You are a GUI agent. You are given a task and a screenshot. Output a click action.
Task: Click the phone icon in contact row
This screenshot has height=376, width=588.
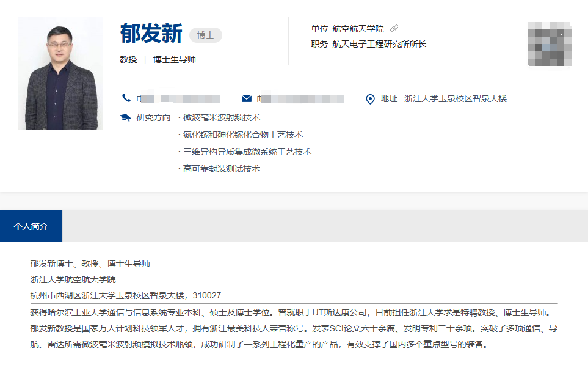click(x=126, y=98)
